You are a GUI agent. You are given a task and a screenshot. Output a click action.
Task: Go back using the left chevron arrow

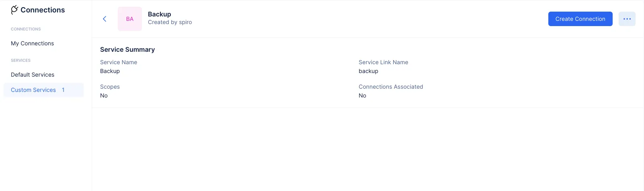tap(105, 19)
